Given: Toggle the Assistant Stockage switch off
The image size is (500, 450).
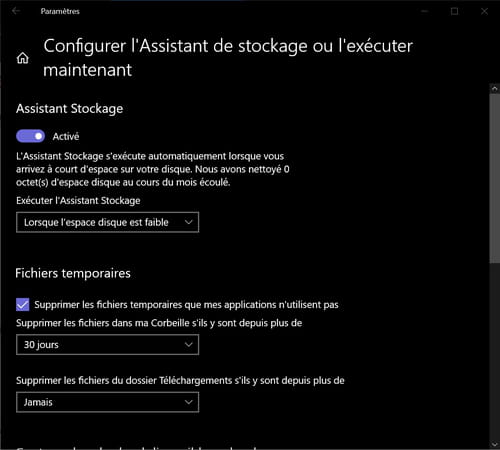Looking at the screenshot, I should tap(30, 136).
